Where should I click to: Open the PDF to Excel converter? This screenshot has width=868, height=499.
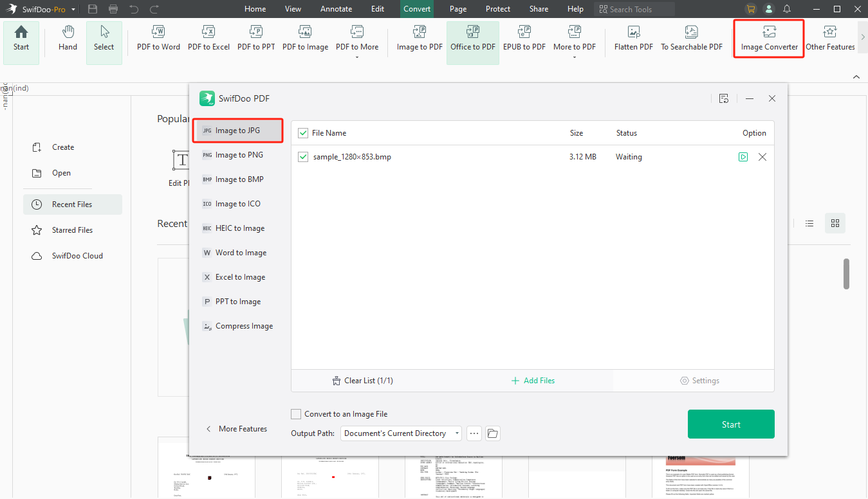[208, 39]
